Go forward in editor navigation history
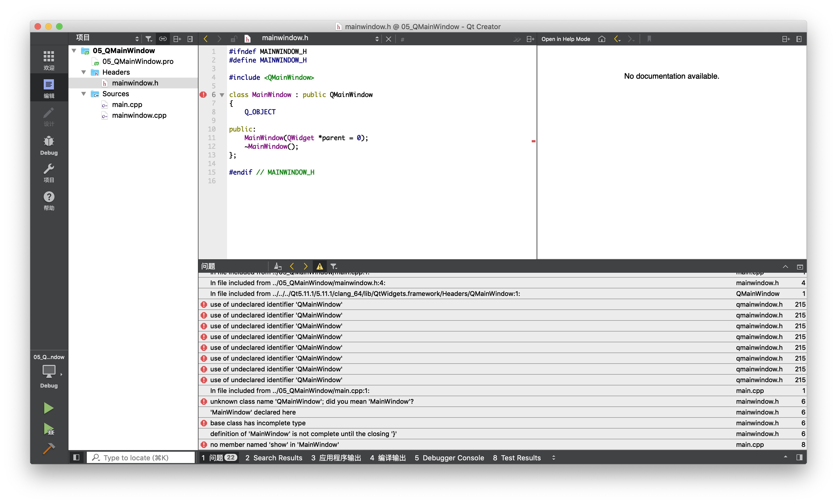Screen dimensions: 837x504 [x=219, y=39]
